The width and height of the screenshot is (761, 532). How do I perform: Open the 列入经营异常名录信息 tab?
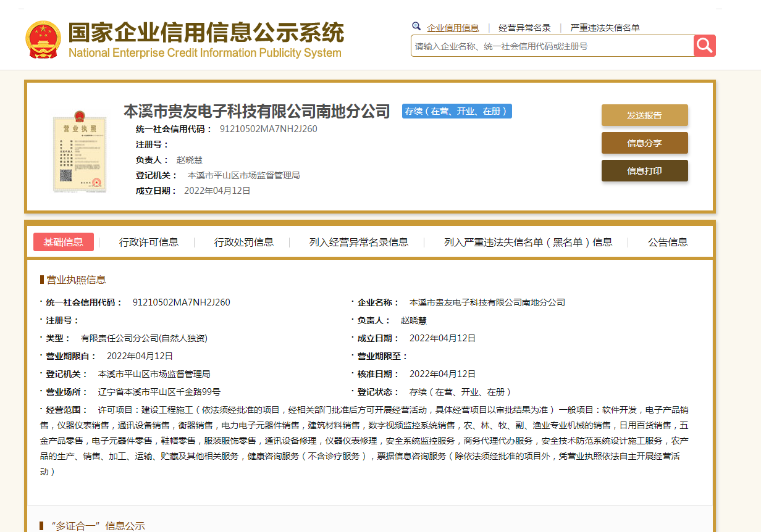[x=359, y=242]
